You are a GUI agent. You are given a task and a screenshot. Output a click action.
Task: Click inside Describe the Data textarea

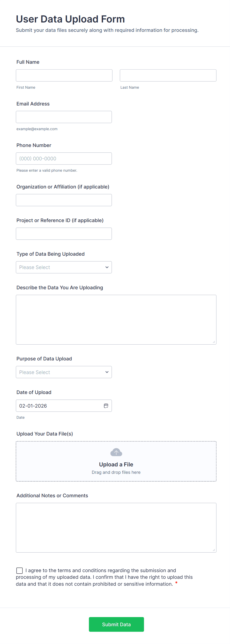116,319
